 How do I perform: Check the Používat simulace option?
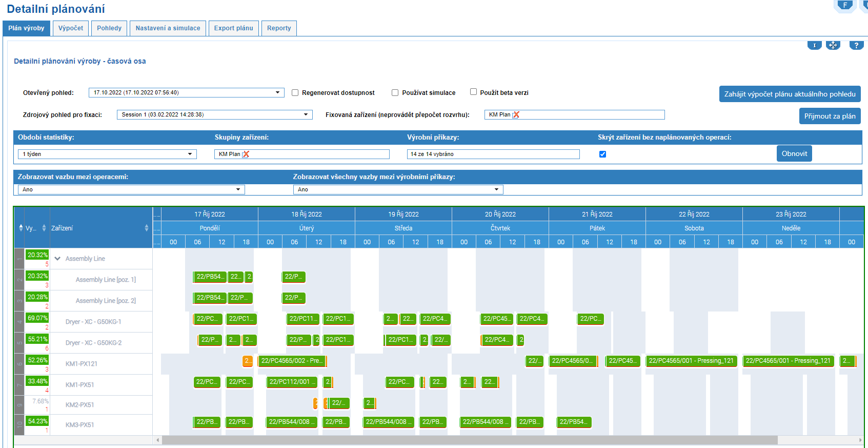395,93
